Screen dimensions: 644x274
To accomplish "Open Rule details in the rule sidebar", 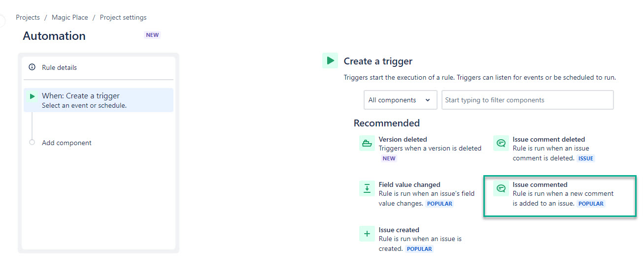I will (60, 67).
